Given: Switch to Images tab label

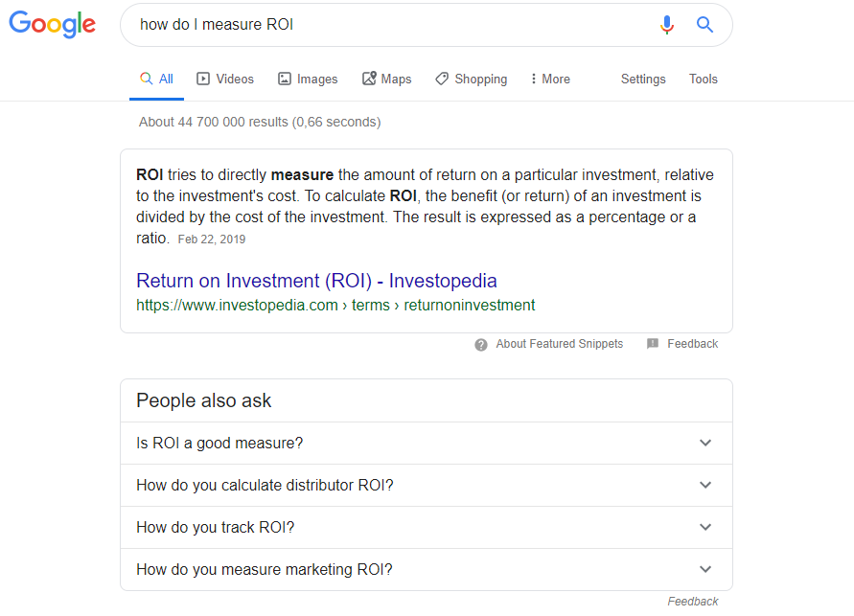Looking at the screenshot, I should 317,80.
